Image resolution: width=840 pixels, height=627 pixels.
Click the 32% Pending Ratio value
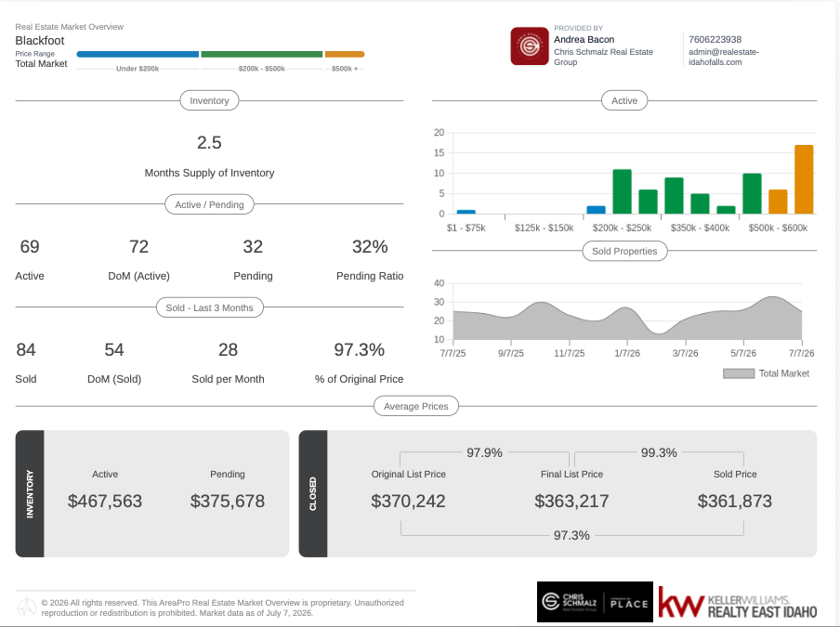(x=370, y=247)
